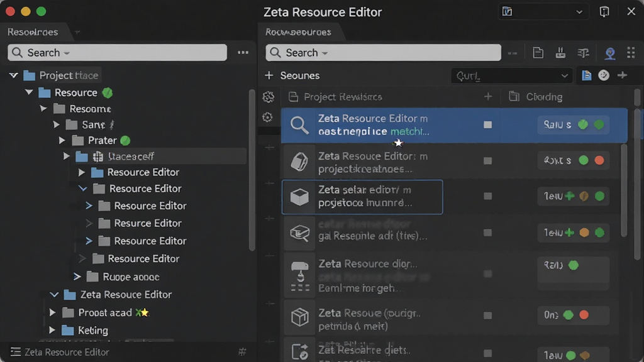
Task: Click the bookmark panel icon in the title bar
Action: (x=604, y=11)
